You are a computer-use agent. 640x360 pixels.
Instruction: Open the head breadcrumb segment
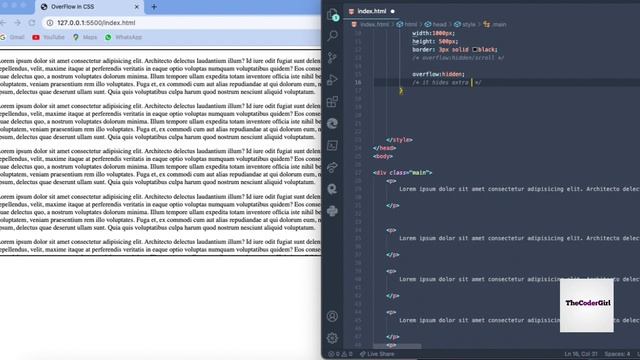click(436, 24)
